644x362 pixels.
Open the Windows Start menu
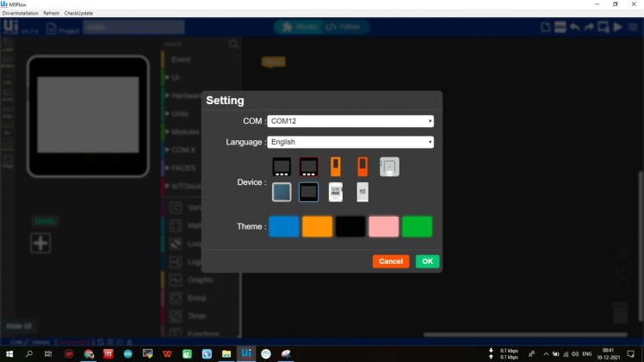tap(9, 353)
